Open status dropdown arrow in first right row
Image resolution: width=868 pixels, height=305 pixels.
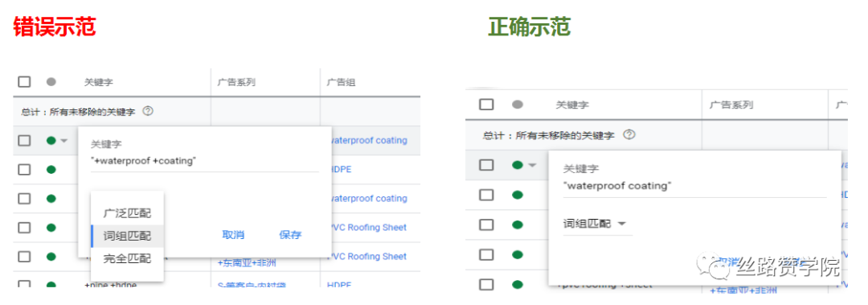click(533, 165)
